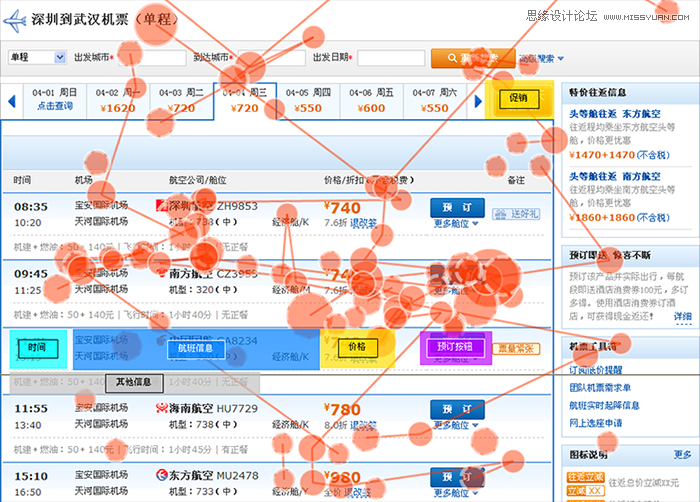Click the 海南航空 airline logo
The width and height of the screenshot is (700, 502).
point(161,408)
